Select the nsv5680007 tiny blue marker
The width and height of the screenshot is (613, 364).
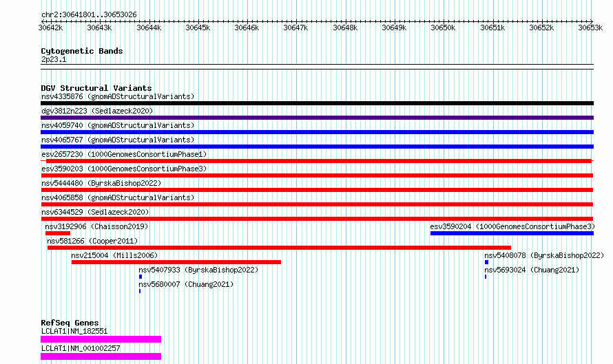(x=140, y=291)
